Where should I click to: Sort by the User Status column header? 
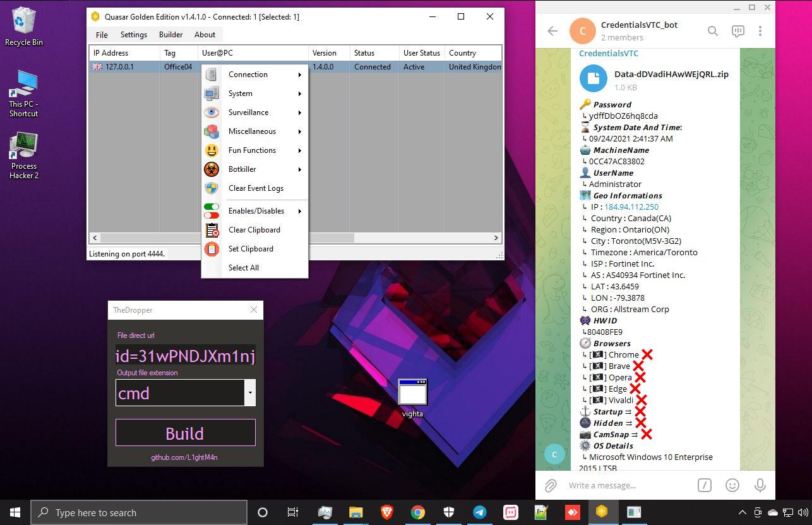[422, 53]
